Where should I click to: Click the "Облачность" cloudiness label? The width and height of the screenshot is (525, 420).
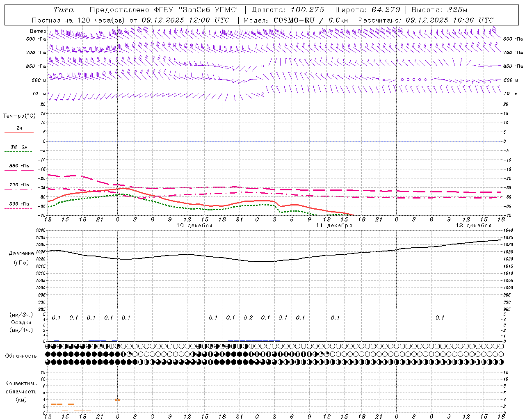click(x=21, y=356)
